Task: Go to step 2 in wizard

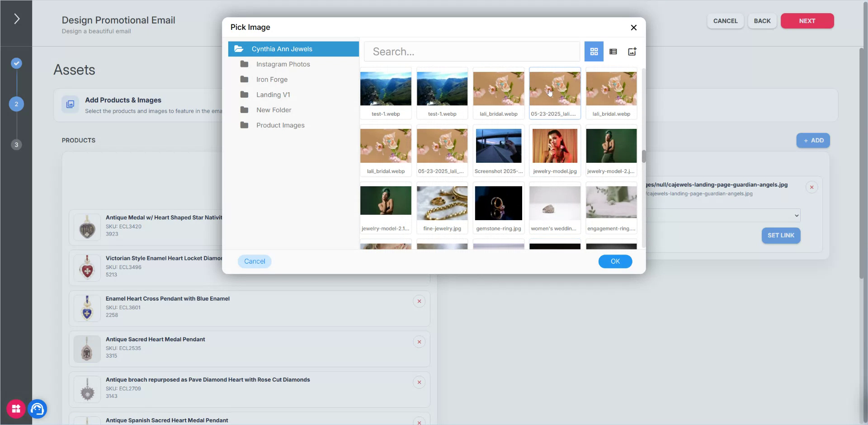Action: (16, 104)
